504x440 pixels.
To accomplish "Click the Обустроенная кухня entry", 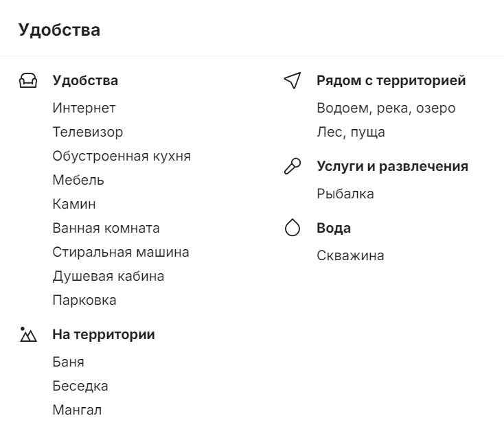I will coord(122,157).
